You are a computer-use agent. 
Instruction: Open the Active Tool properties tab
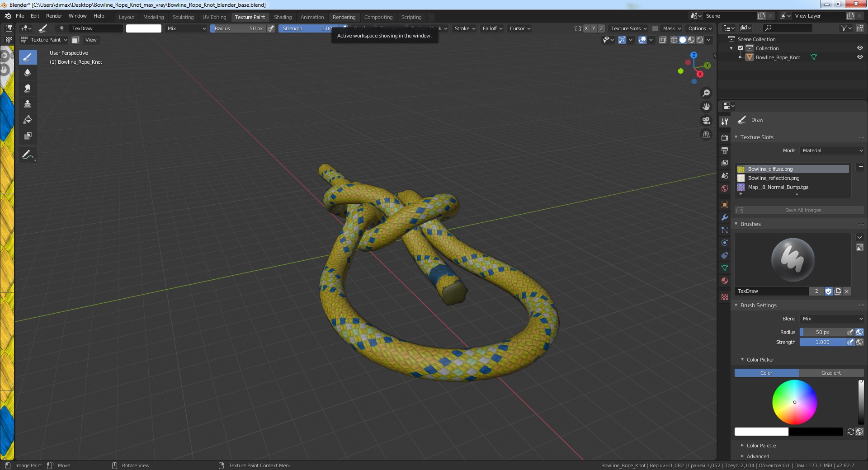tap(725, 121)
